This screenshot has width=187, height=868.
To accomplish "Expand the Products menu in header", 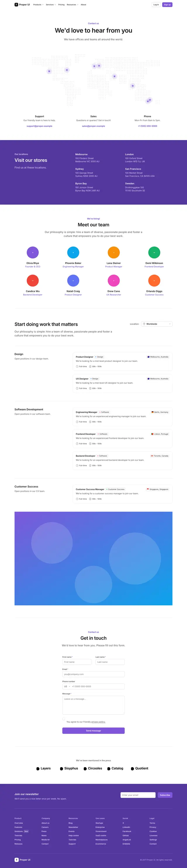I will (38, 5).
